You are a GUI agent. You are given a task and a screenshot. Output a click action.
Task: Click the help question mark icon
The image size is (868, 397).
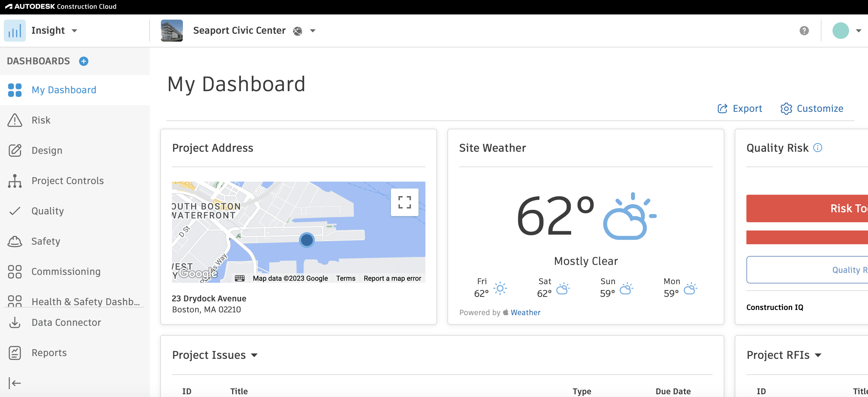click(804, 31)
